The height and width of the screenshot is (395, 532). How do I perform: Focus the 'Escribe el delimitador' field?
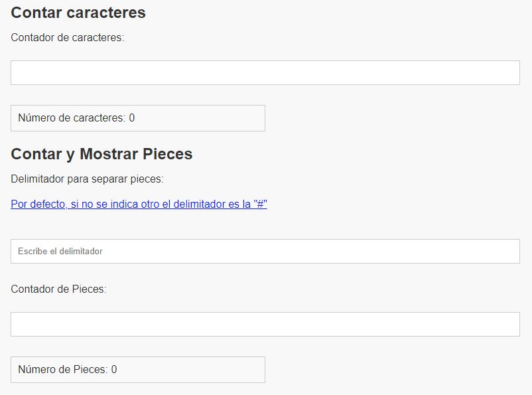tap(265, 252)
